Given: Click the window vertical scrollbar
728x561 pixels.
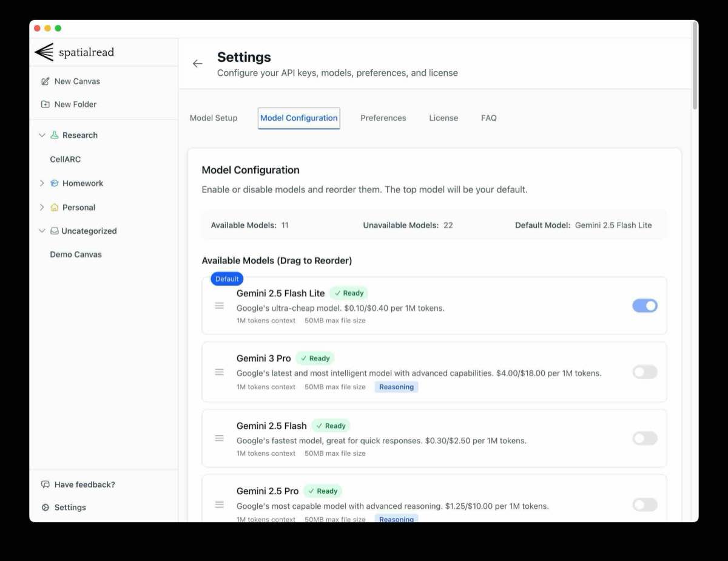Looking at the screenshot, I should [695, 67].
